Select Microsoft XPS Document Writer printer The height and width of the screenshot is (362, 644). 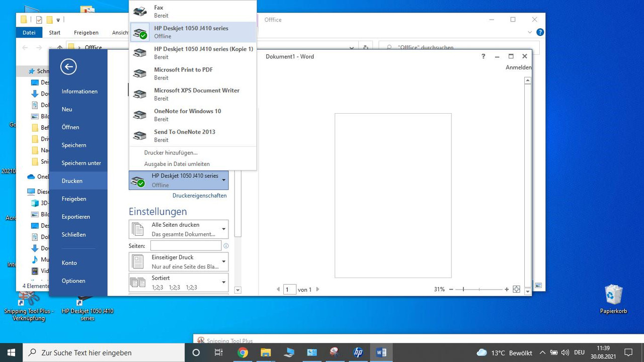coord(193,94)
